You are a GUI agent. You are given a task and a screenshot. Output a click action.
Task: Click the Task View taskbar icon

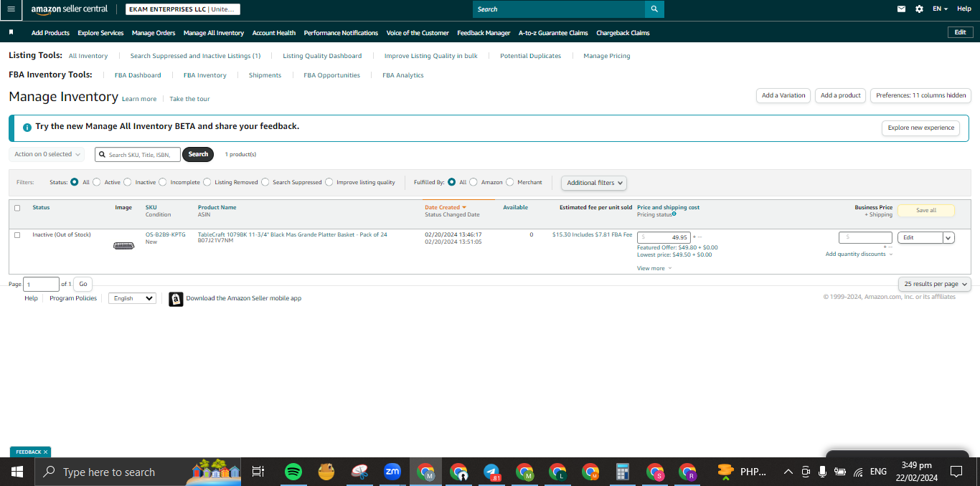click(258, 472)
